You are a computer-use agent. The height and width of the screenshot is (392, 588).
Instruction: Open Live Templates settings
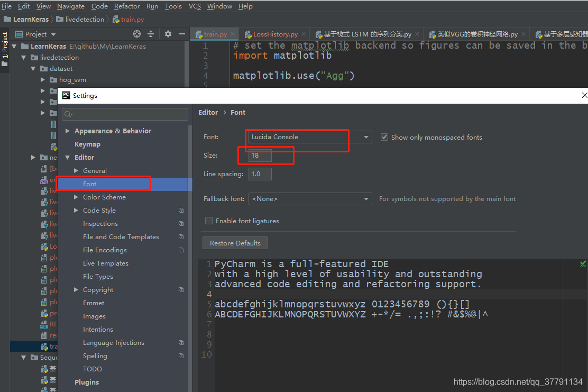106,263
